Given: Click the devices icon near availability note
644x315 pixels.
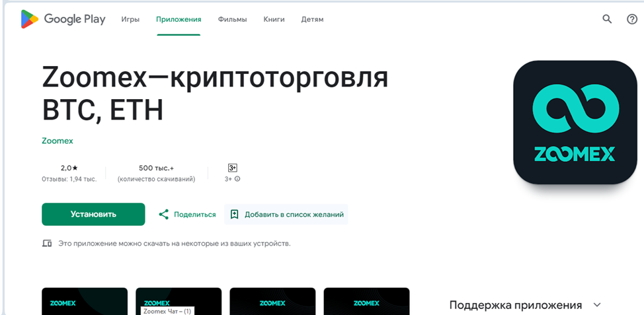Looking at the screenshot, I should 47,243.
